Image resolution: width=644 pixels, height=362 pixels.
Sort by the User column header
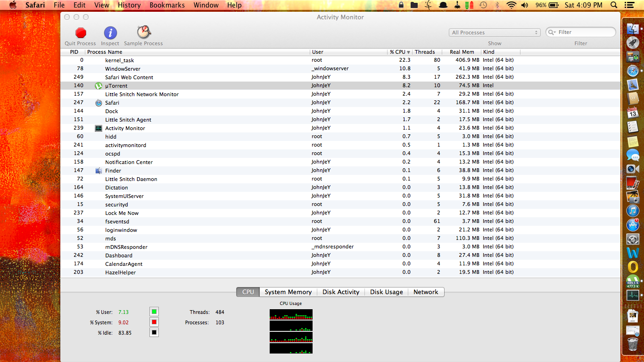coord(349,52)
